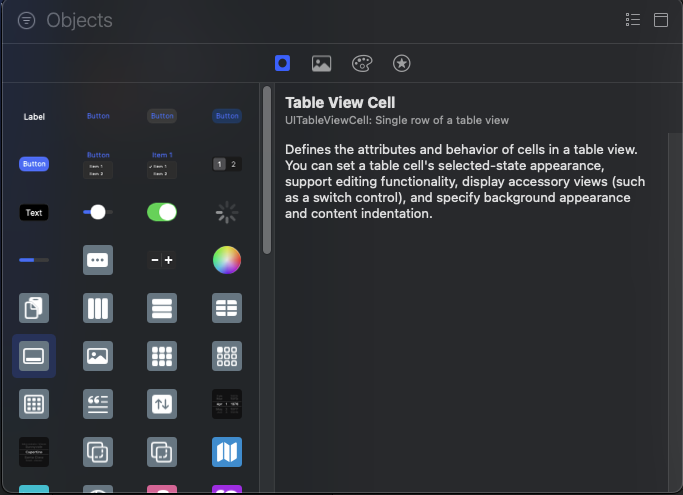This screenshot has width=683, height=495.
Task: Click the Table View Cell heading text
Action: point(340,103)
